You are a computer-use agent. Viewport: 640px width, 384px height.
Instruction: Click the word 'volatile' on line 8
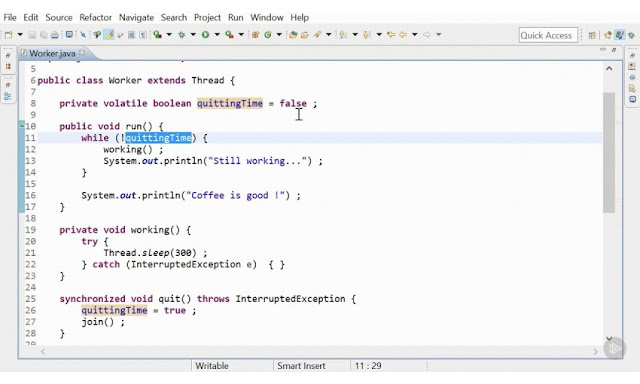tap(125, 104)
